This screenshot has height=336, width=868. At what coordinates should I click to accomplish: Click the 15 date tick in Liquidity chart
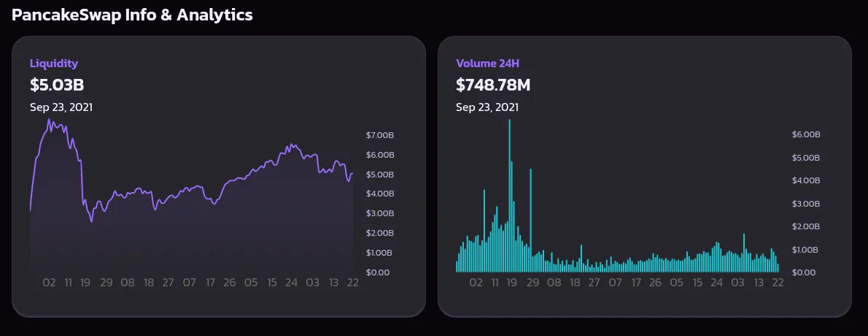[271, 282]
